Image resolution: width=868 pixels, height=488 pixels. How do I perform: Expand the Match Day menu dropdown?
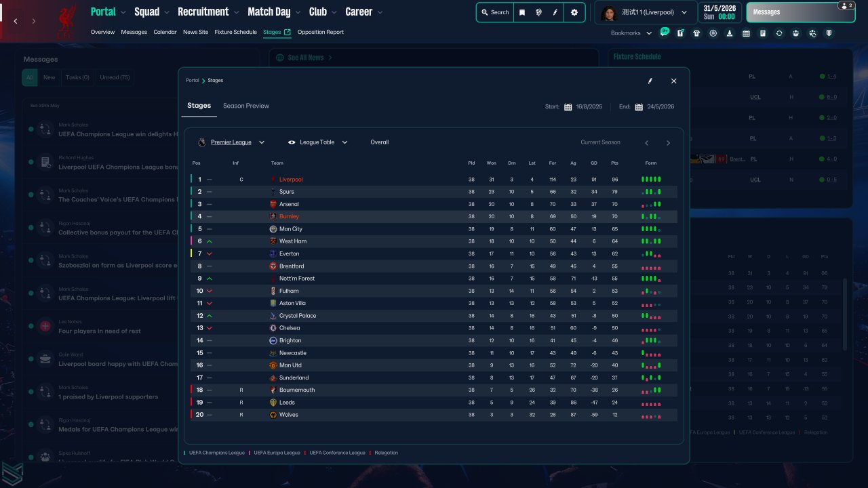(x=298, y=12)
